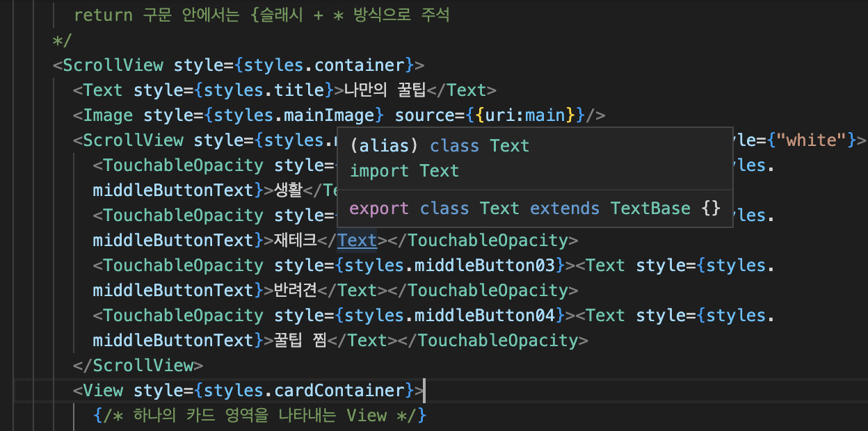
Task: Click the 'source' attribute of Image
Action: click(424, 115)
